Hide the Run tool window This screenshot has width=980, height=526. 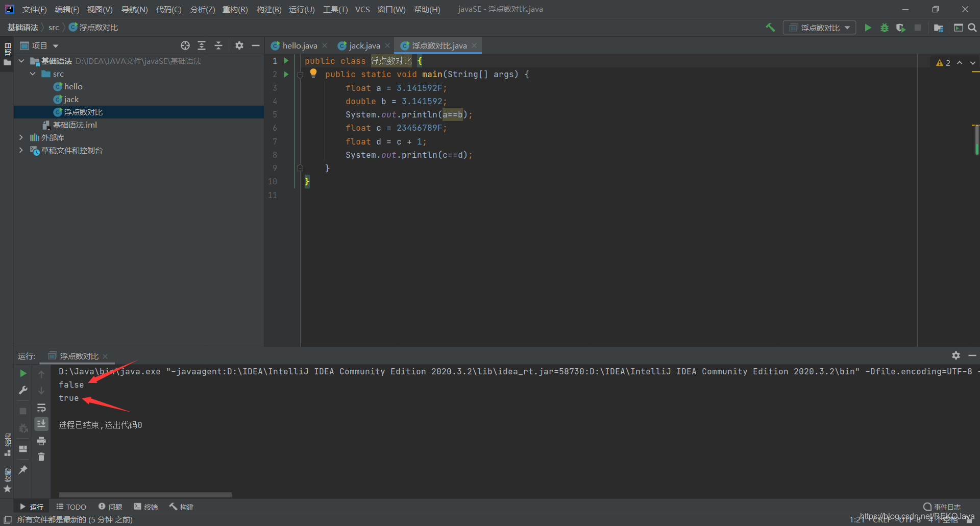coord(972,355)
